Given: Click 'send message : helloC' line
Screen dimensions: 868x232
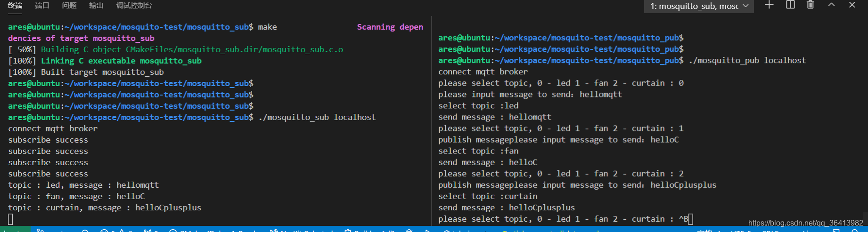Looking at the screenshot, I should 488,162.
